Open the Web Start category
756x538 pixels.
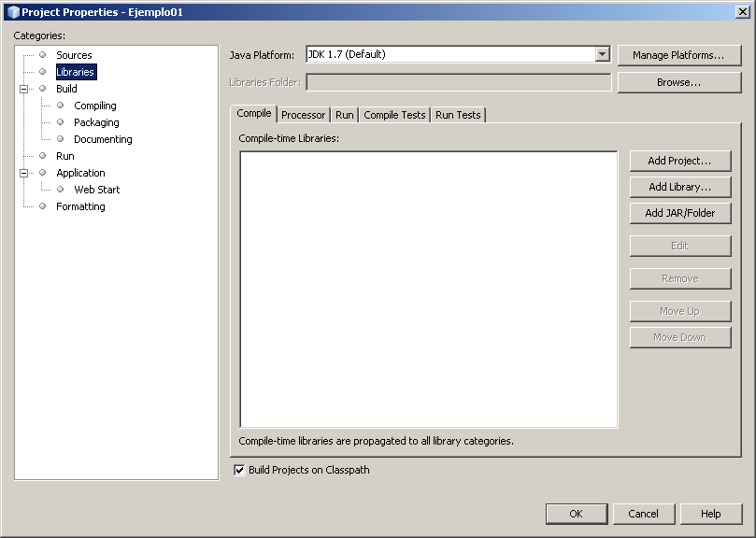tap(97, 190)
